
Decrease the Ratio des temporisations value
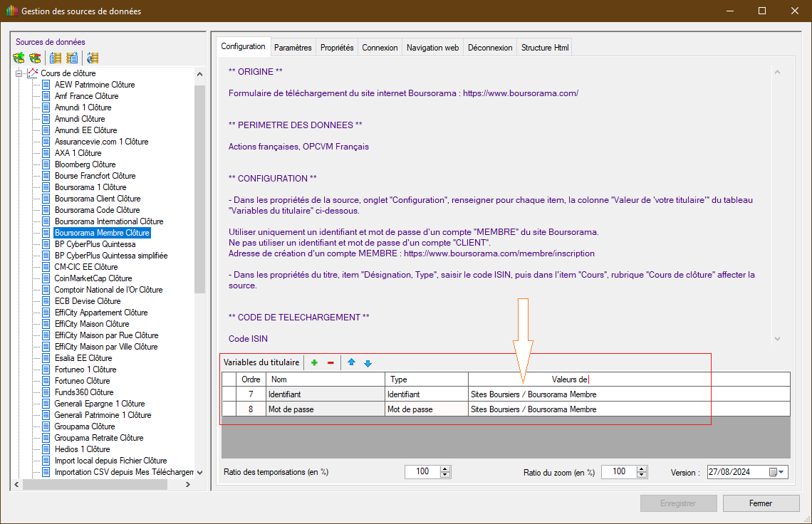pyautogui.click(x=445, y=475)
